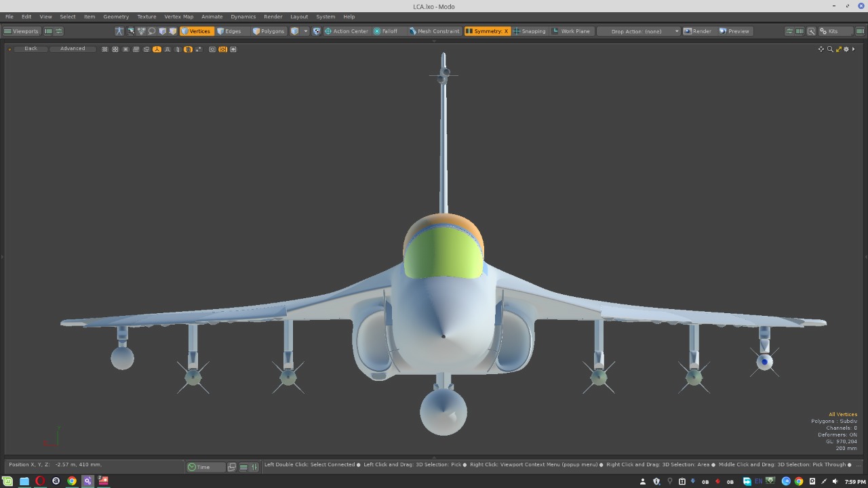The height and width of the screenshot is (488, 868).
Task: Activate Vertices selection mode
Action: 196,31
